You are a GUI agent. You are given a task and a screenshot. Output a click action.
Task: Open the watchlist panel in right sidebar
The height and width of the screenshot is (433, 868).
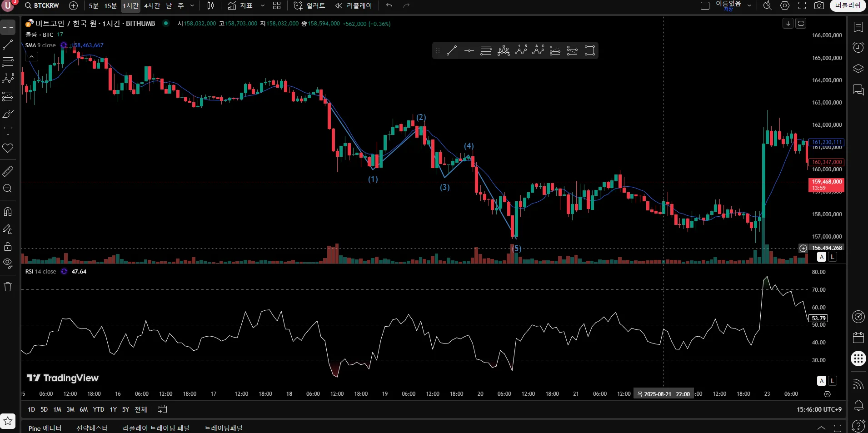coord(858,27)
